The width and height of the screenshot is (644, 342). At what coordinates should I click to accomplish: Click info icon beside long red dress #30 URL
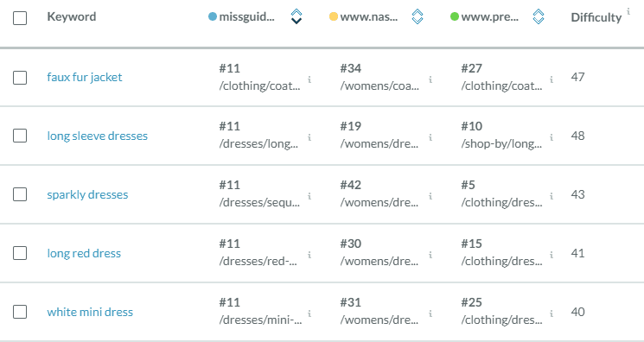(x=430, y=255)
